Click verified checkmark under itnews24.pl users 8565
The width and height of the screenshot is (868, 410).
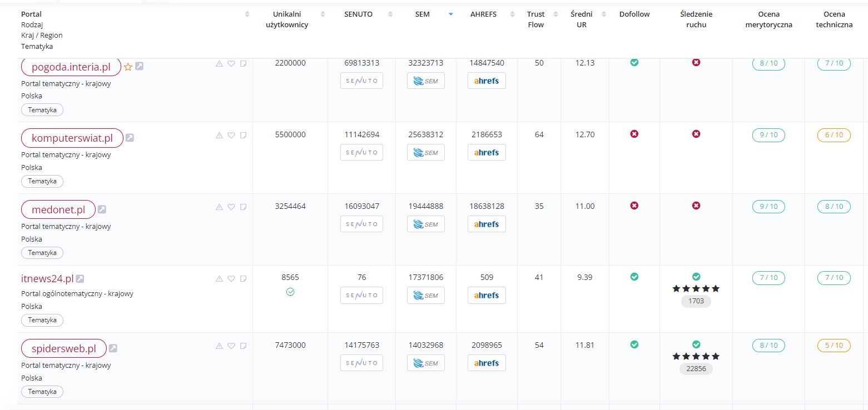click(x=290, y=292)
